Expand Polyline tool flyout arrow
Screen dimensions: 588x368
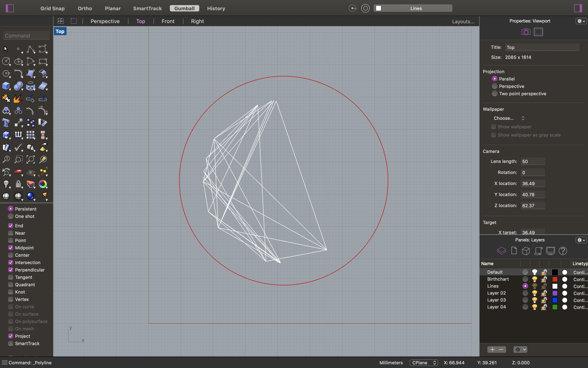pos(35,53)
